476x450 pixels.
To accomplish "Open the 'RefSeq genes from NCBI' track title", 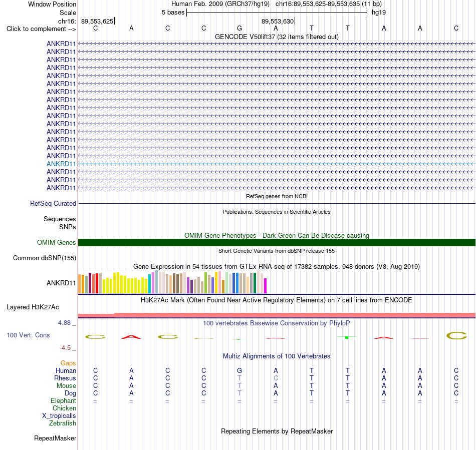I will tap(277, 196).
